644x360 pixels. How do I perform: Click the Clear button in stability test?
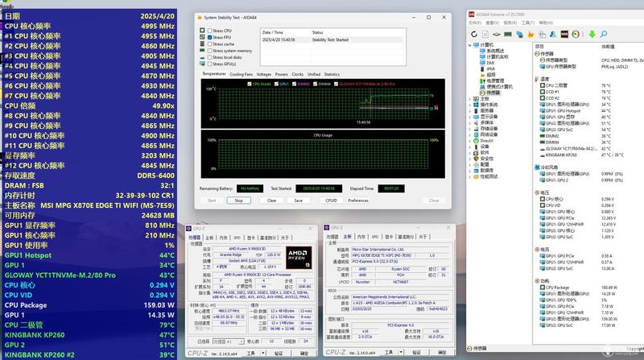tap(271, 201)
